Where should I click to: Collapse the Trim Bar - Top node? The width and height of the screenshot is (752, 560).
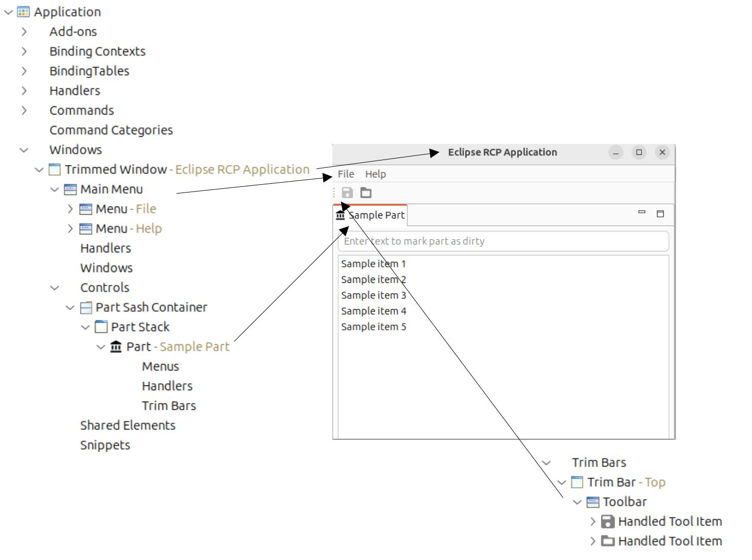(x=562, y=483)
